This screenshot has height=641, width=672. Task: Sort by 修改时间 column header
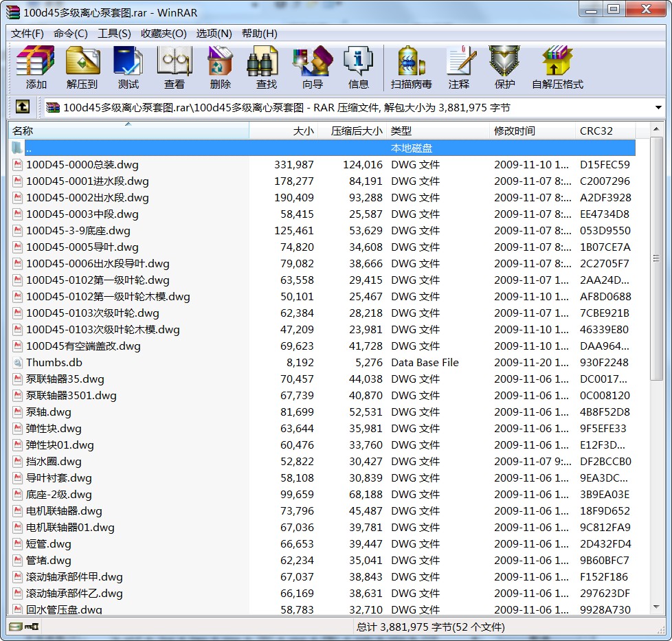point(533,131)
